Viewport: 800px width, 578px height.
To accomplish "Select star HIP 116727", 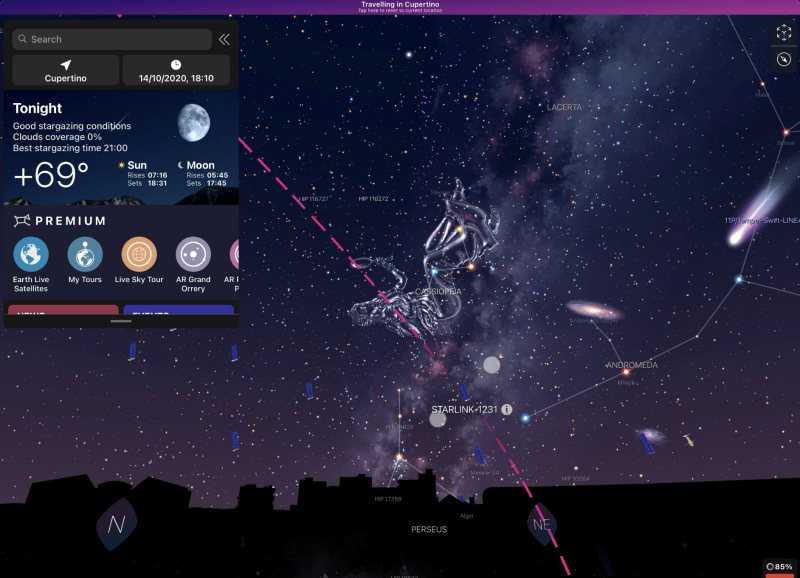I will click(314, 199).
